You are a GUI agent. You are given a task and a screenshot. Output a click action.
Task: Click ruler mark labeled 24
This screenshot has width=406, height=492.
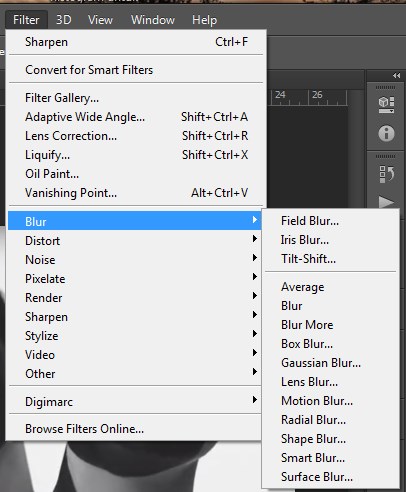tap(280, 95)
